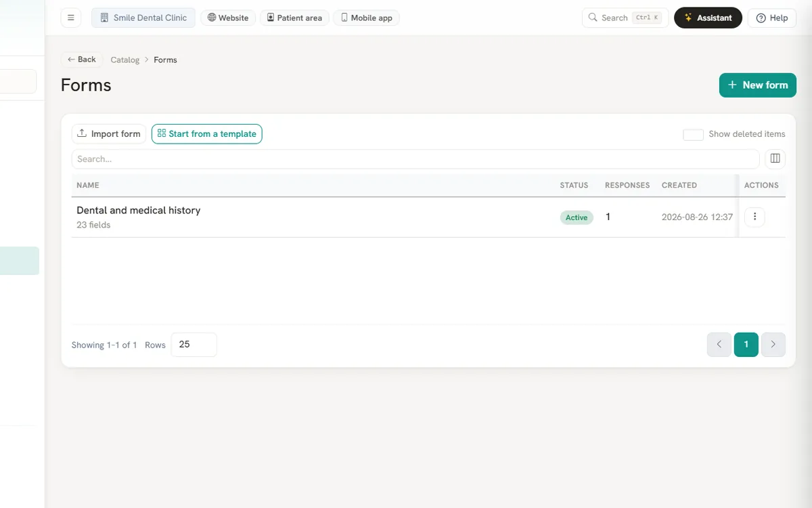The width and height of the screenshot is (812, 508).
Task: Click the Active status badge
Action: click(x=577, y=217)
